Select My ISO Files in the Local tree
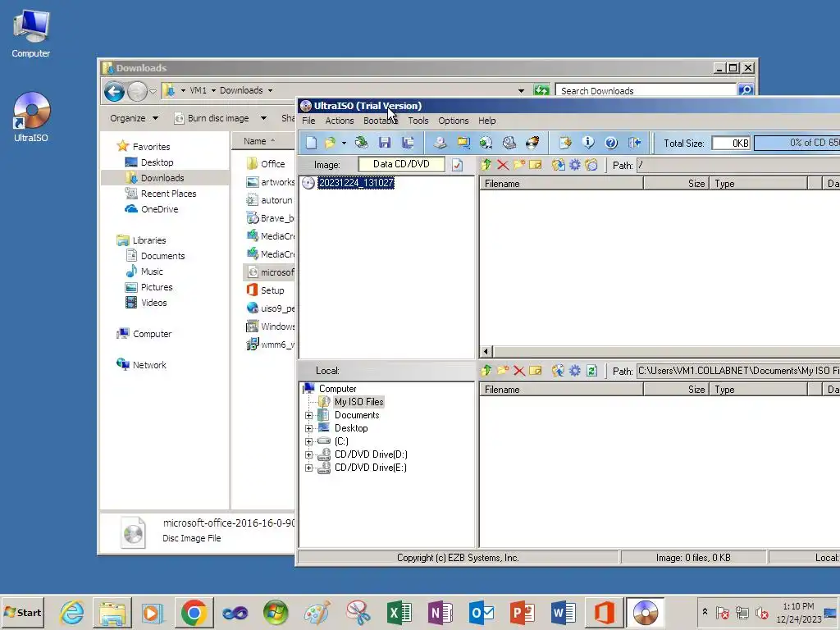 point(359,402)
